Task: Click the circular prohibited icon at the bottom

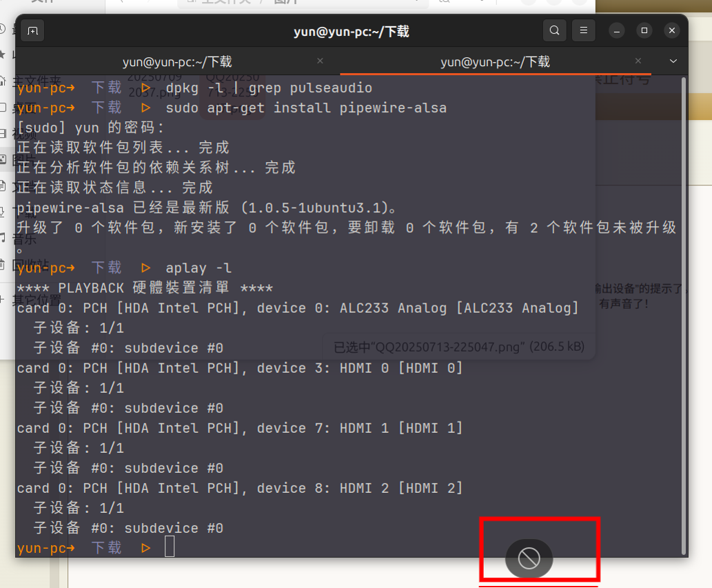Action: click(x=529, y=558)
